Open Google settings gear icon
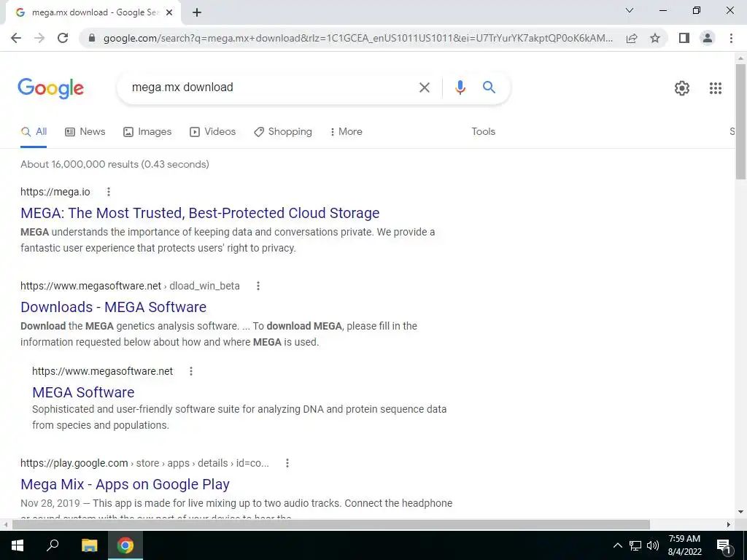 pyautogui.click(x=682, y=88)
